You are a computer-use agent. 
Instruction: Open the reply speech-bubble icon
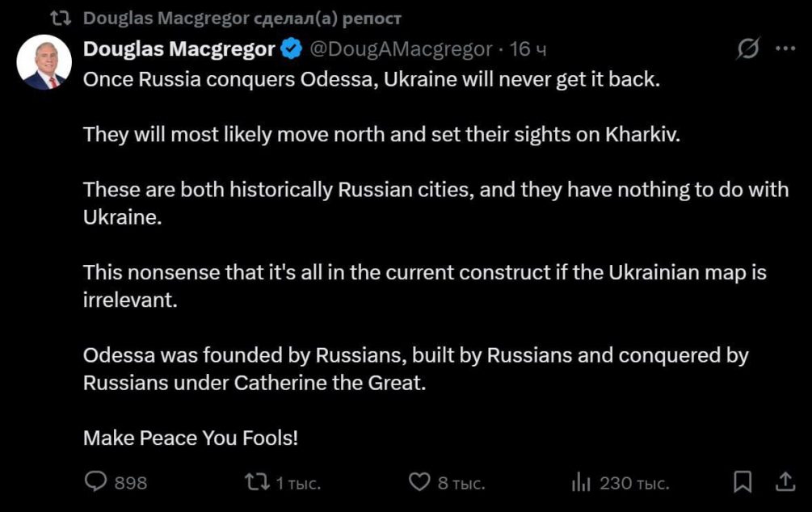[x=96, y=482]
